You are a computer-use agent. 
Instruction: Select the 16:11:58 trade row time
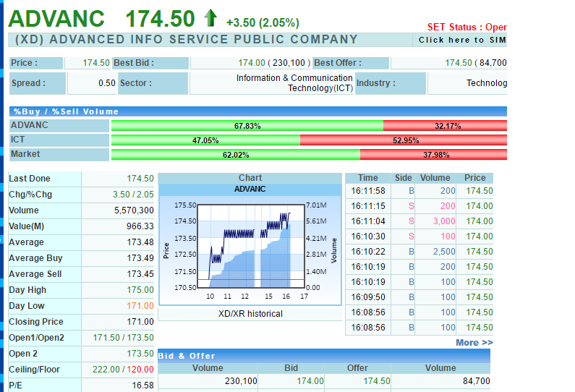point(368,191)
